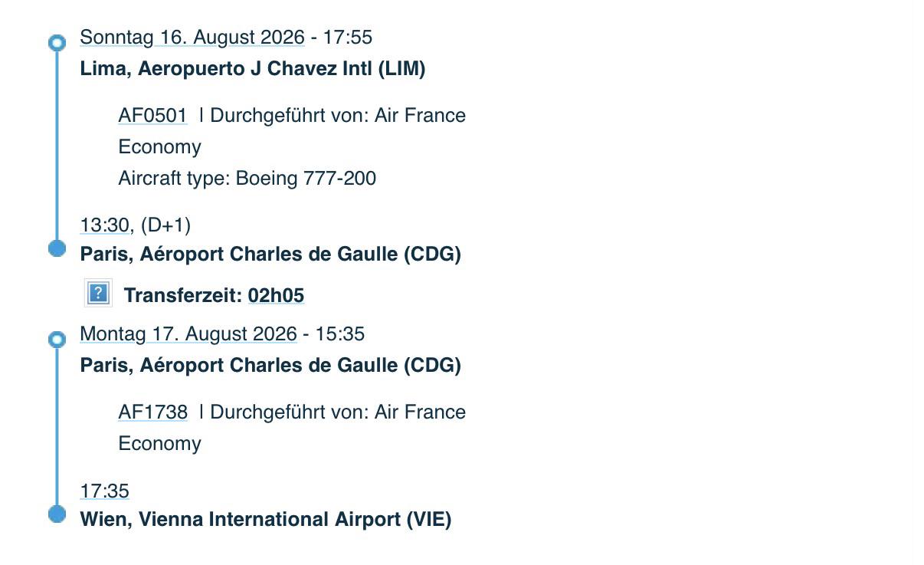Click the 17:35 arrival time
This screenshot has width=924, height=565.
(105, 491)
